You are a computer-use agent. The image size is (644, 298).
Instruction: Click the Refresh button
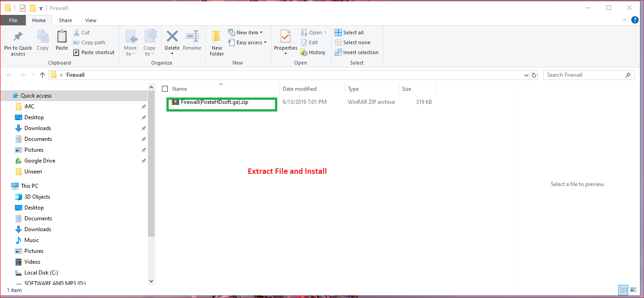click(534, 75)
